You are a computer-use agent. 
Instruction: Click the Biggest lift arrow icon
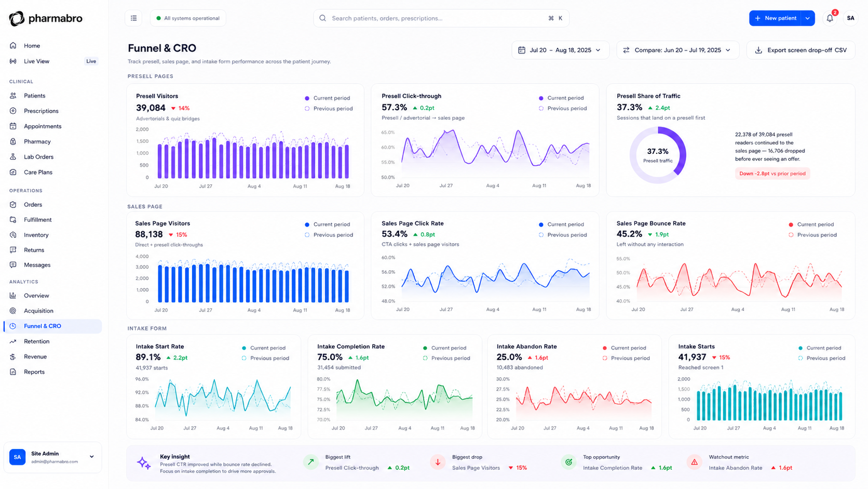[x=310, y=462]
